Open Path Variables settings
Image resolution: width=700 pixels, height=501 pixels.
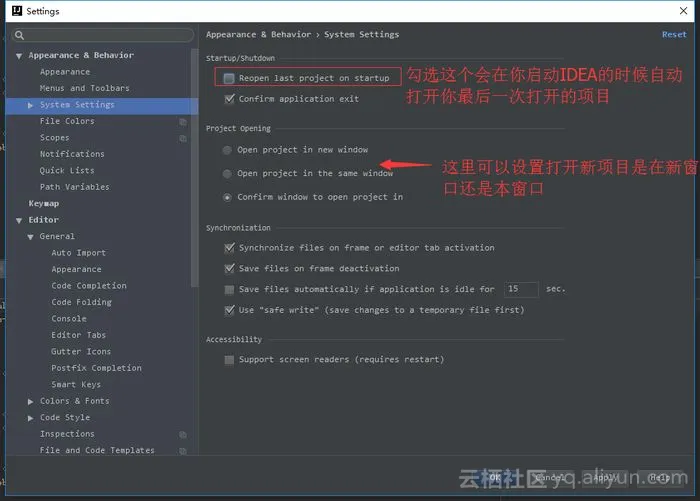point(75,187)
